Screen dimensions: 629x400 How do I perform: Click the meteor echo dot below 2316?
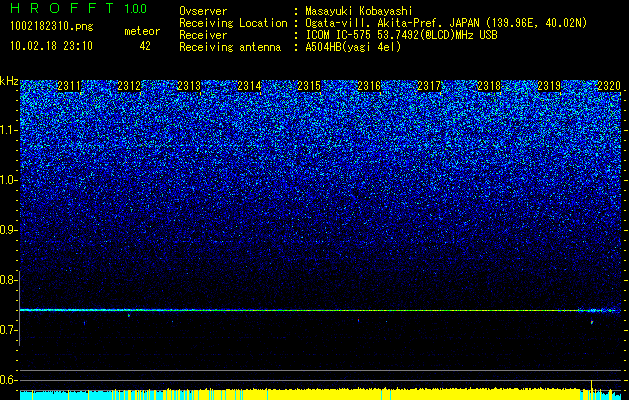[358, 320]
